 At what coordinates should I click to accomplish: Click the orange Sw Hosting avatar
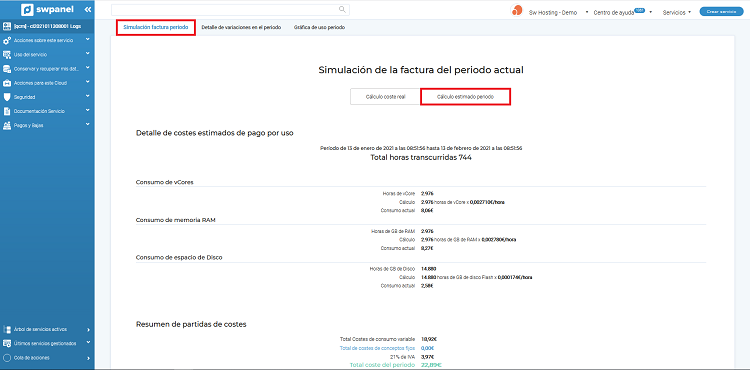517,11
